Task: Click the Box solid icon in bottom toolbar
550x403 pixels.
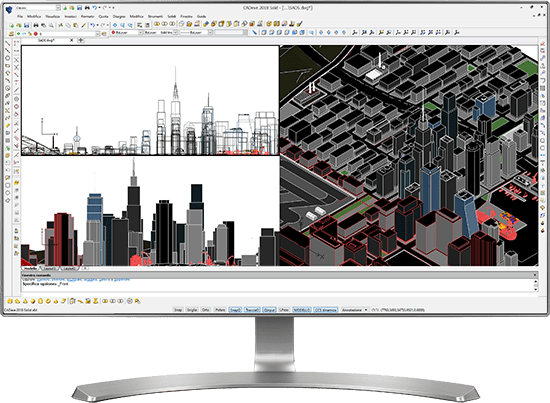Action: click(x=10, y=301)
